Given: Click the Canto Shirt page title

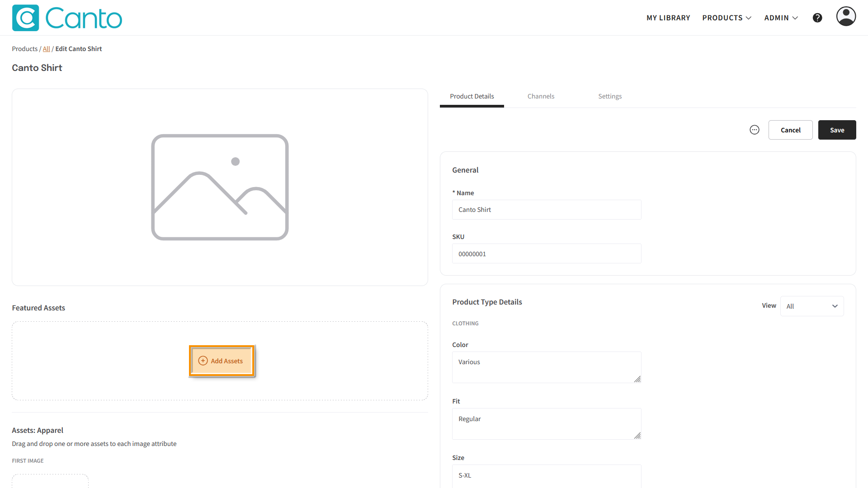Looking at the screenshot, I should pos(37,68).
